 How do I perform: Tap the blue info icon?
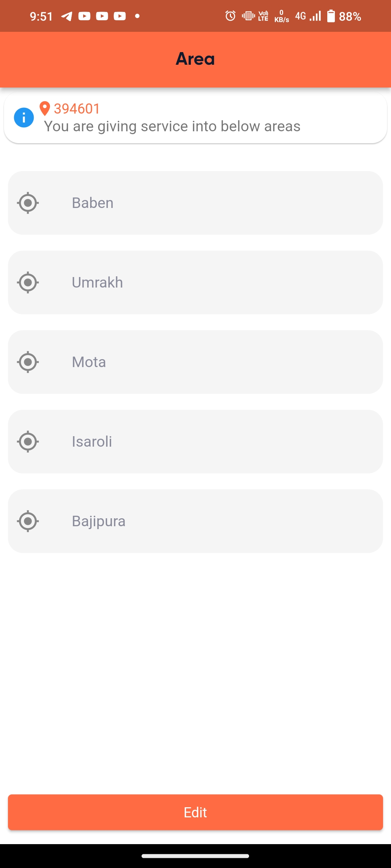coord(24,118)
